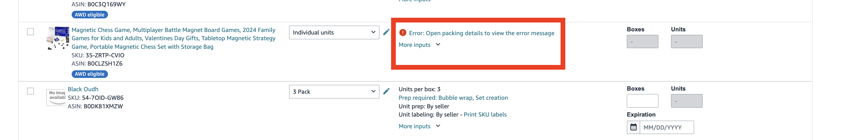Click the error message about packing details

[481, 33]
